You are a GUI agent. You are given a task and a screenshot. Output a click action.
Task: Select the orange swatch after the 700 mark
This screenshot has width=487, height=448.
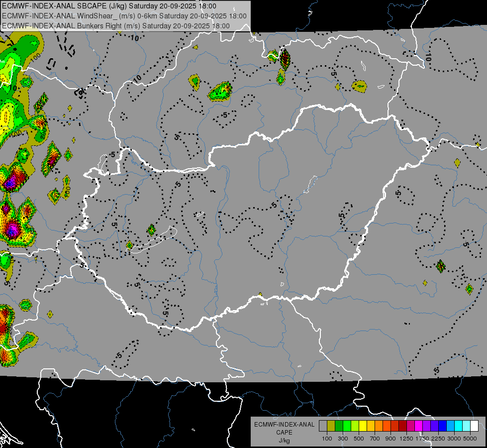click(379, 426)
